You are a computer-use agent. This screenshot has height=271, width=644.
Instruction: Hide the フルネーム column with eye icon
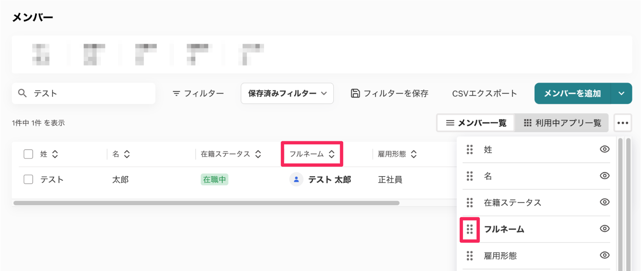(604, 229)
